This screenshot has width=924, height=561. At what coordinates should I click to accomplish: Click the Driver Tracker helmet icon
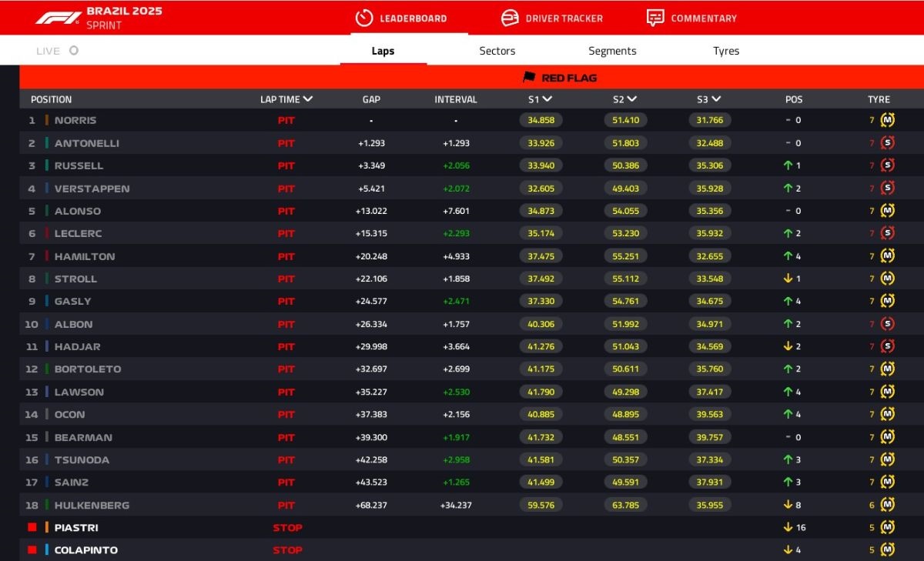510,18
